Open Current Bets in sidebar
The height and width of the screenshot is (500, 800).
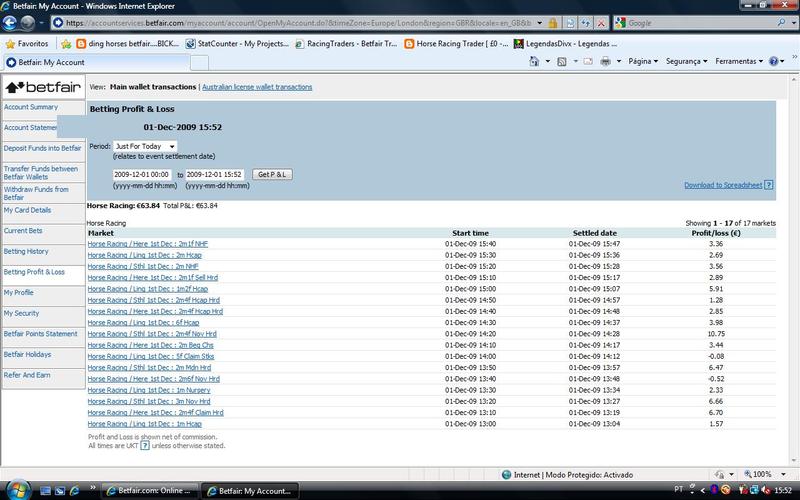click(x=23, y=231)
